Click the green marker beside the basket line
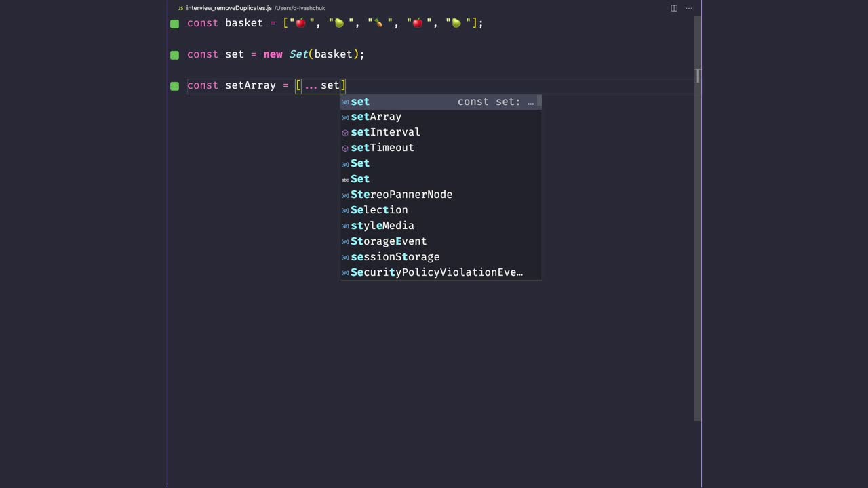The width and height of the screenshot is (868, 488). pyautogui.click(x=174, y=24)
